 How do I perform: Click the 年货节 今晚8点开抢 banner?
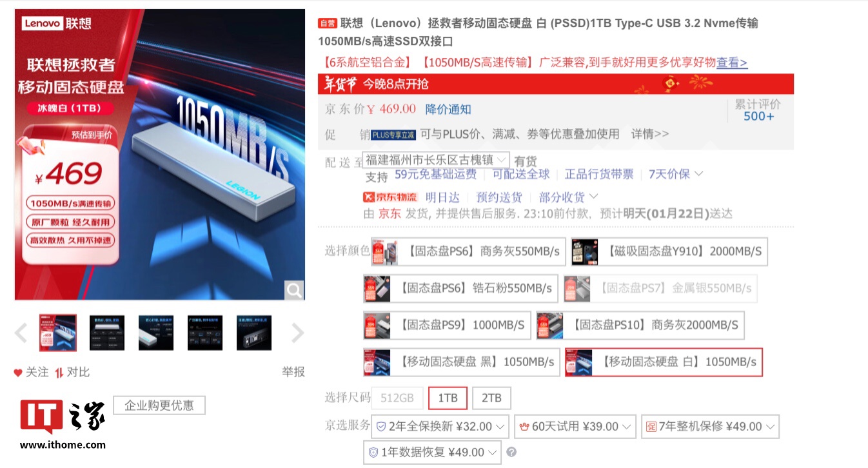[556, 84]
